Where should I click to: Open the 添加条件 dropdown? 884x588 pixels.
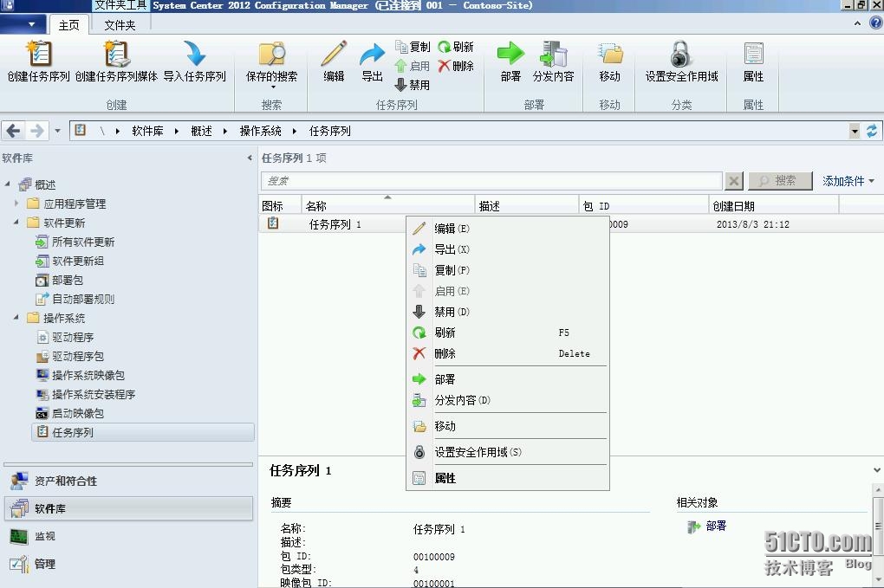click(x=848, y=181)
